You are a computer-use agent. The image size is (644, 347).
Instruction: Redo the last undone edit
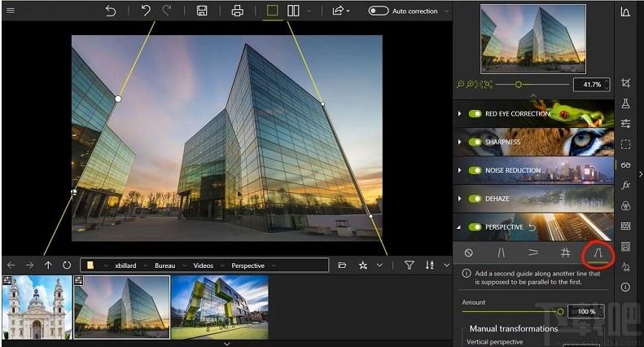tap(166, 11)
